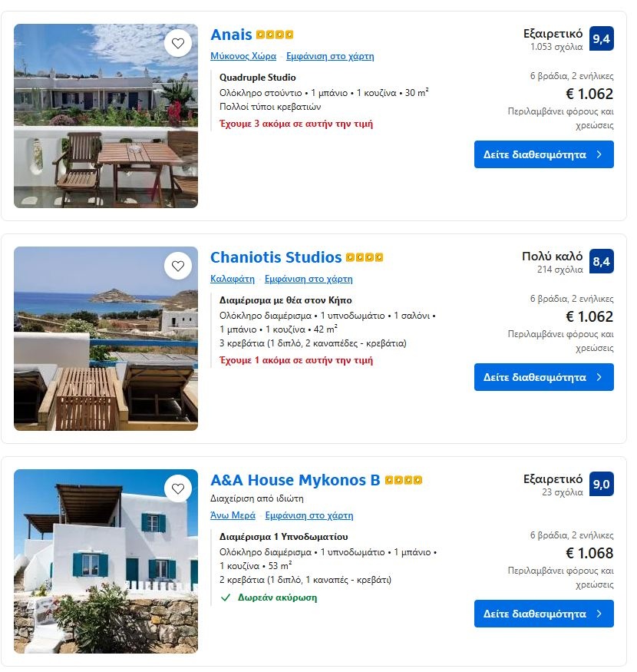Save Anais to wishlist with heart icon

click(x=178, y=44)
